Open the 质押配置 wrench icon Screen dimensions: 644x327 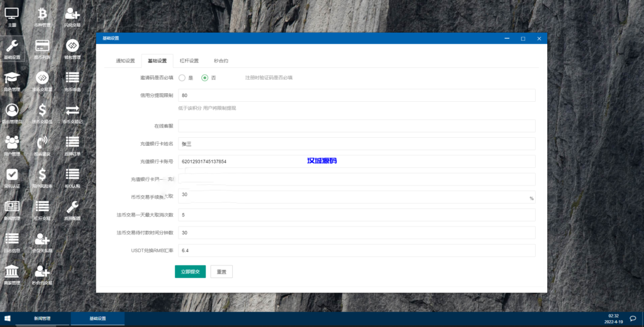(72, 208)
